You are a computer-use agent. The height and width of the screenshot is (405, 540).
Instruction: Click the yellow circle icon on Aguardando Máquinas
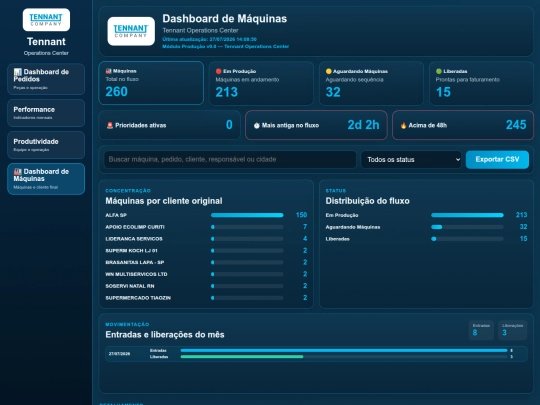[329, 71]
